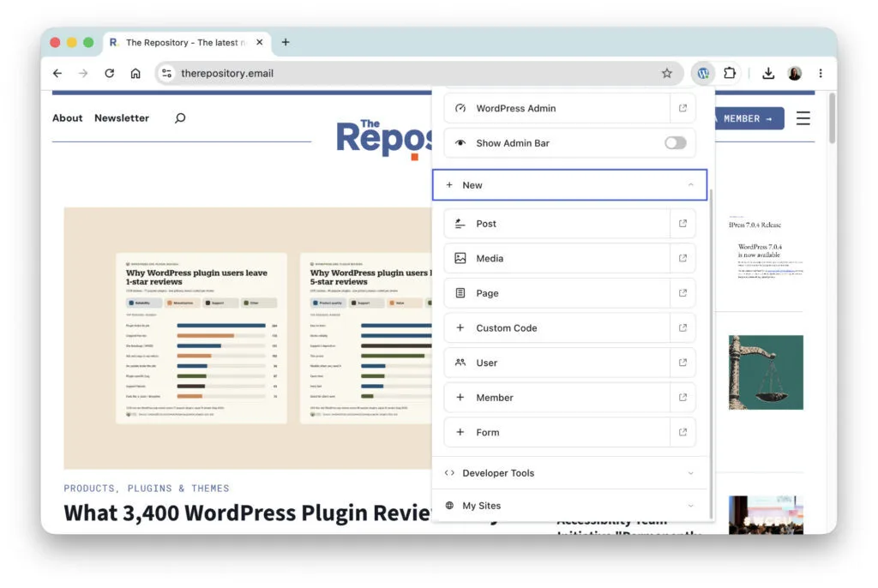878x588 pixels.
Task: Open the browser Extensions puzzle icon
Action: click(x=729, y=74)
